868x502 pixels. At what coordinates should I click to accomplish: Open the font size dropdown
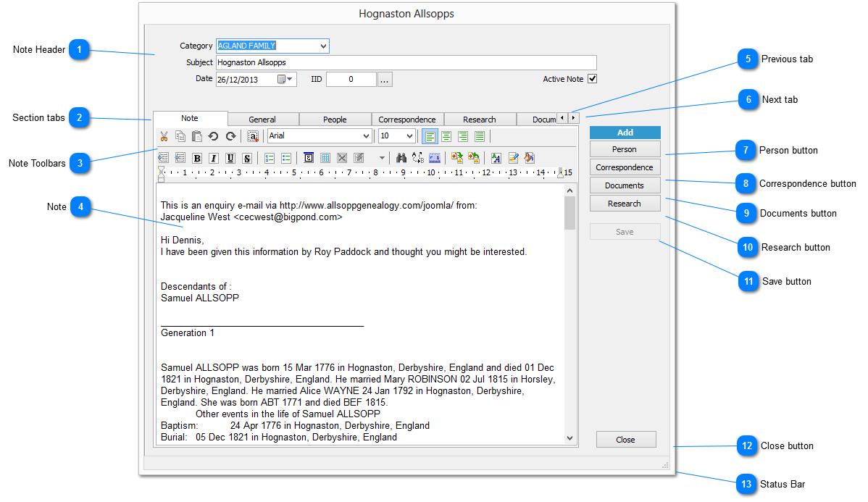tap(410, 136)
